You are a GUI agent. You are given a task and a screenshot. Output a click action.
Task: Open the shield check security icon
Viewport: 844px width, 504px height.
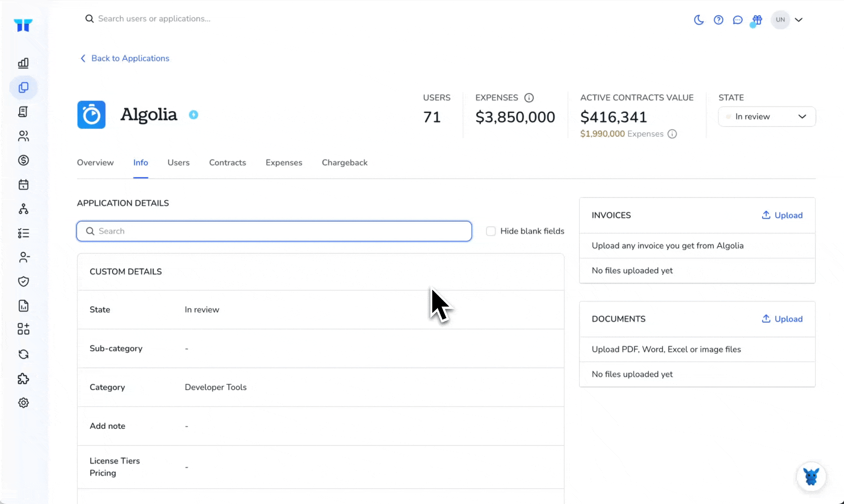[23, 281]
